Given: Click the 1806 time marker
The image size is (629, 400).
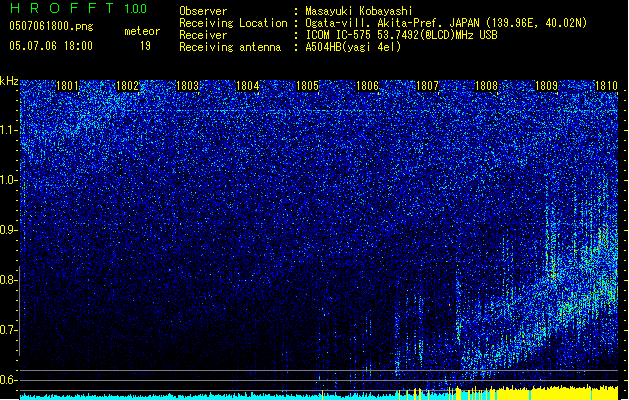Looking at the screenshot, I should (367, 86).
